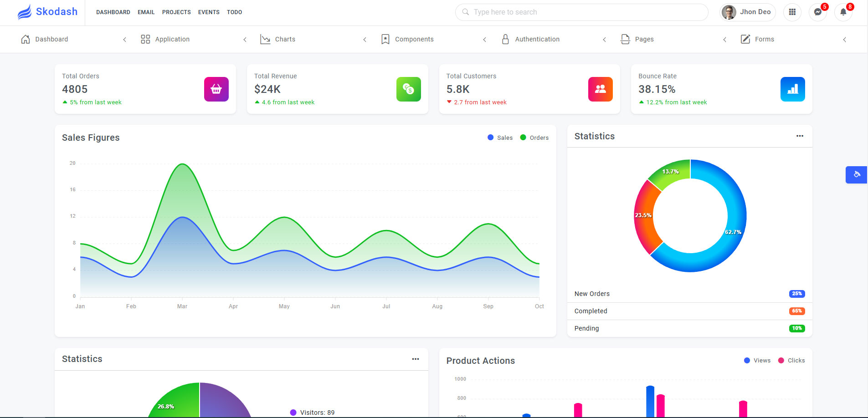Screen dimensions: 868x418
Task: Open the PROJECTS top menu
Action: click(176, 12)
